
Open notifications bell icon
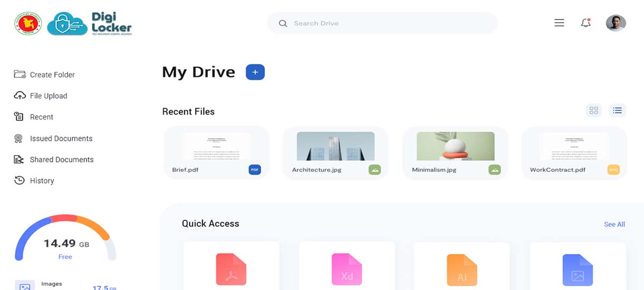pyautogui.click(x=585, y=23)
